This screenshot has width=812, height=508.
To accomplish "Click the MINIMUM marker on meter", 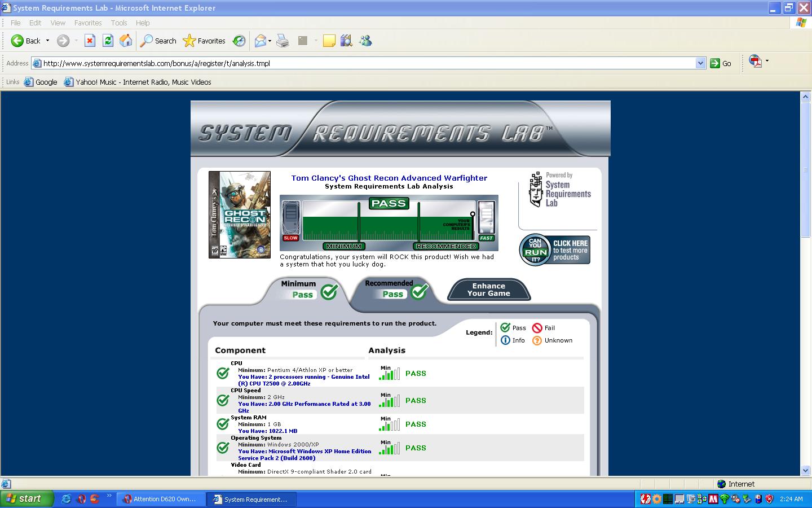I will point(343,246).
